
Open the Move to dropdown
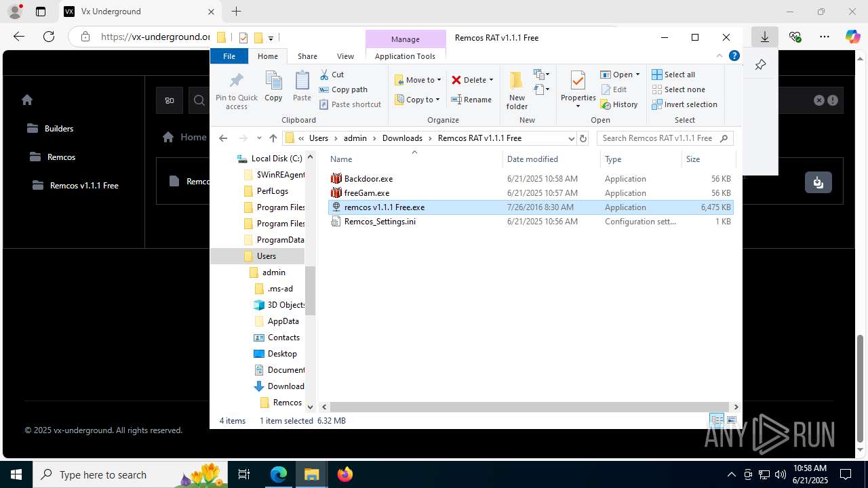[x=418, y=80]
